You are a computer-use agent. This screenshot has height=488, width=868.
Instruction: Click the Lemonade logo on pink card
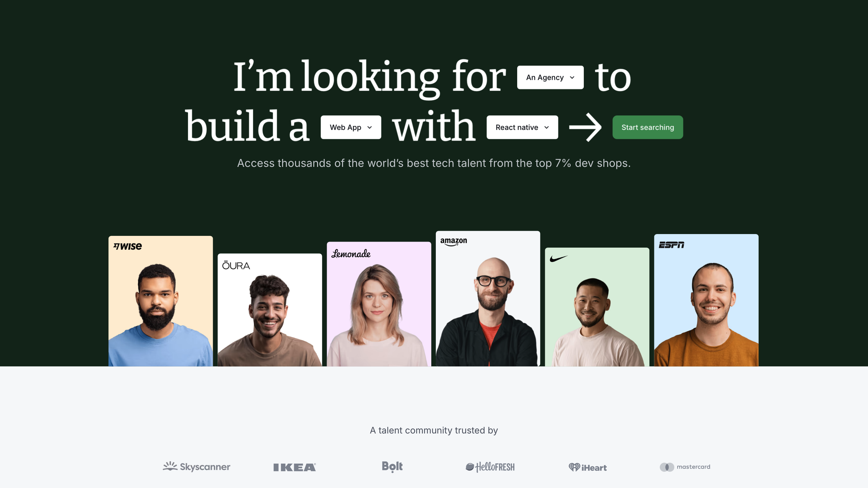[x=351, y=254]
